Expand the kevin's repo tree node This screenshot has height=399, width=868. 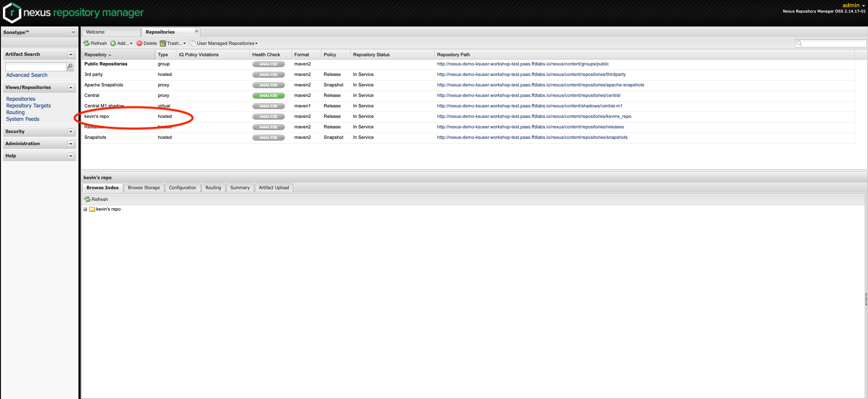[85, 209]
